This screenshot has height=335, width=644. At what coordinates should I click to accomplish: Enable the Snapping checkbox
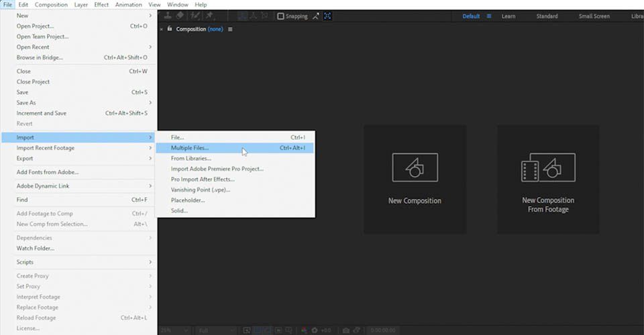(x=280, y=16)
